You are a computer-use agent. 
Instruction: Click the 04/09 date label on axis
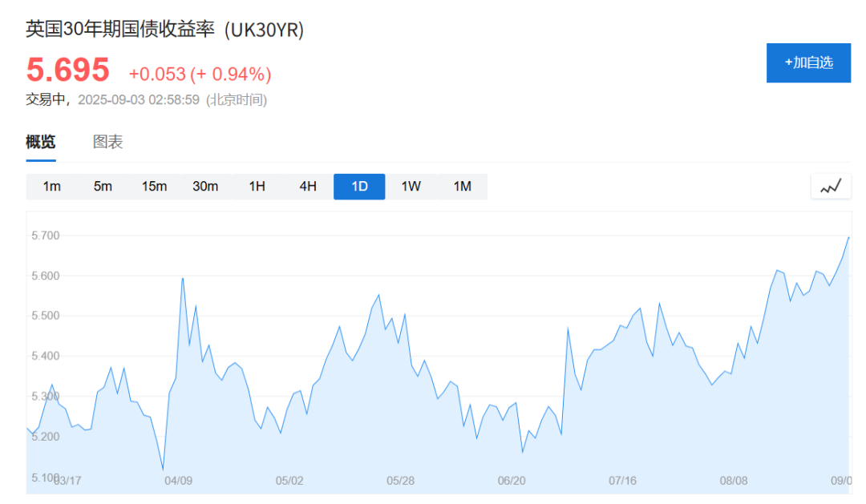tap(178, 481)
